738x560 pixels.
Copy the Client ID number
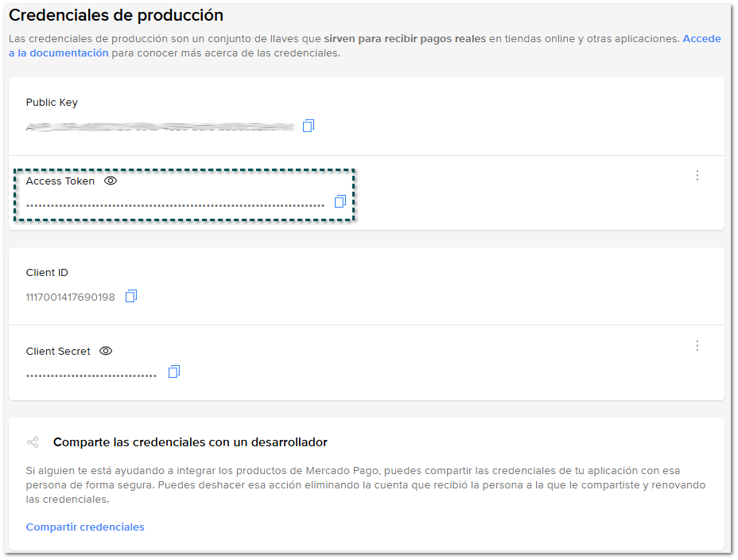pos(131,297)
